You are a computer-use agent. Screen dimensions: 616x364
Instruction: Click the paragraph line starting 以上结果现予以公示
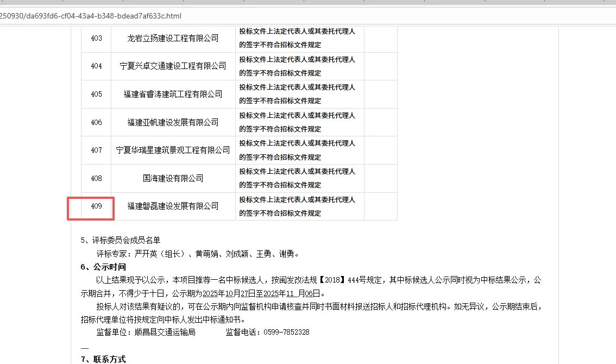319,280
